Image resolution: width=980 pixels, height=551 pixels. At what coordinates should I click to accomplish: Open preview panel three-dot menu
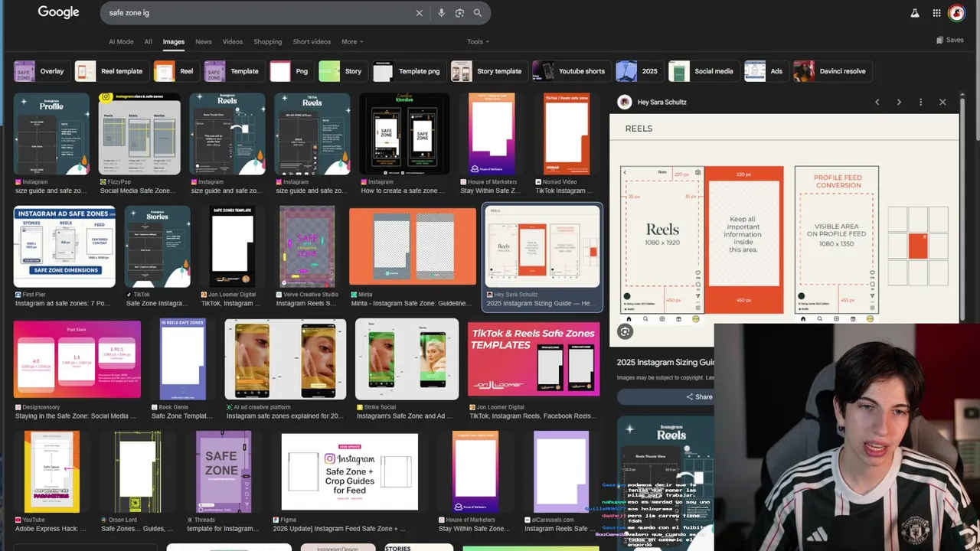click(x=920, y=102)
